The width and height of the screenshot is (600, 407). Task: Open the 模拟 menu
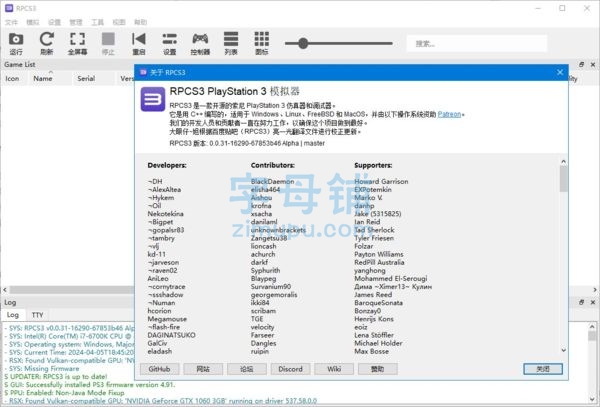click(x=33, y=22)
